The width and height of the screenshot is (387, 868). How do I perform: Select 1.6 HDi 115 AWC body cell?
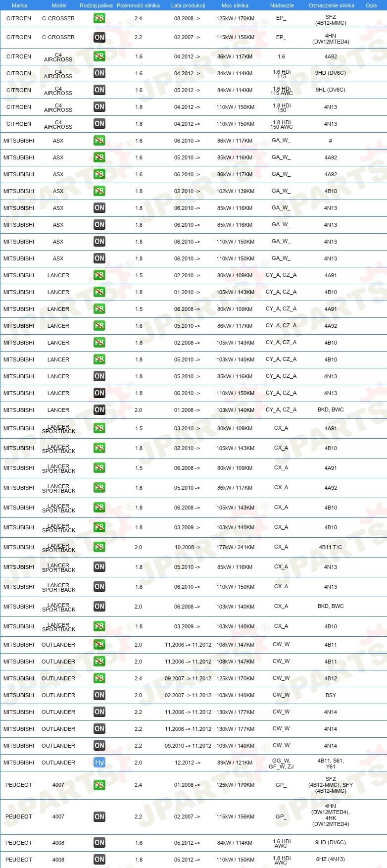tap(282, 90)
